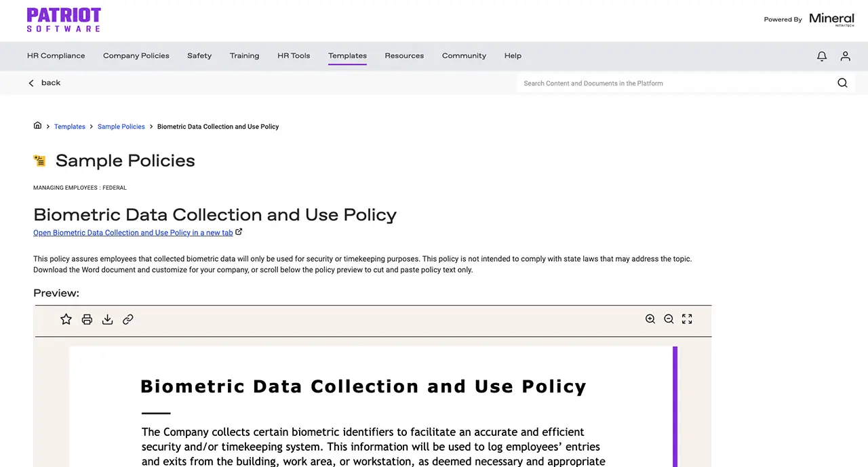Click the Sample Policies heading
This screenshot has height=467, width=868.
tap(125, 161)
